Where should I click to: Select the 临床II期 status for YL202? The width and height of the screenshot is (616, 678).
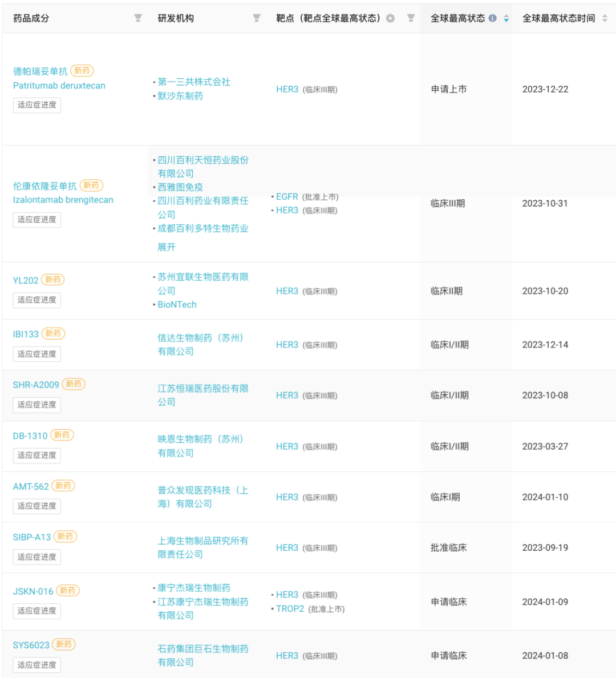coord(447,291)
